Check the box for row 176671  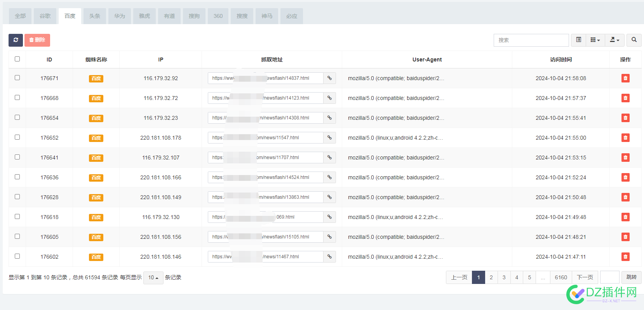(x=17, y=78)
